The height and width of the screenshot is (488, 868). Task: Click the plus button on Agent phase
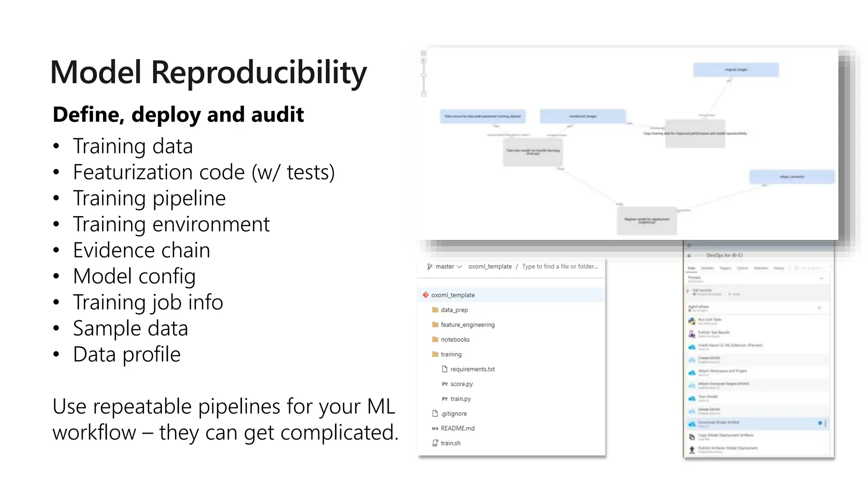[x=819, y=308]
